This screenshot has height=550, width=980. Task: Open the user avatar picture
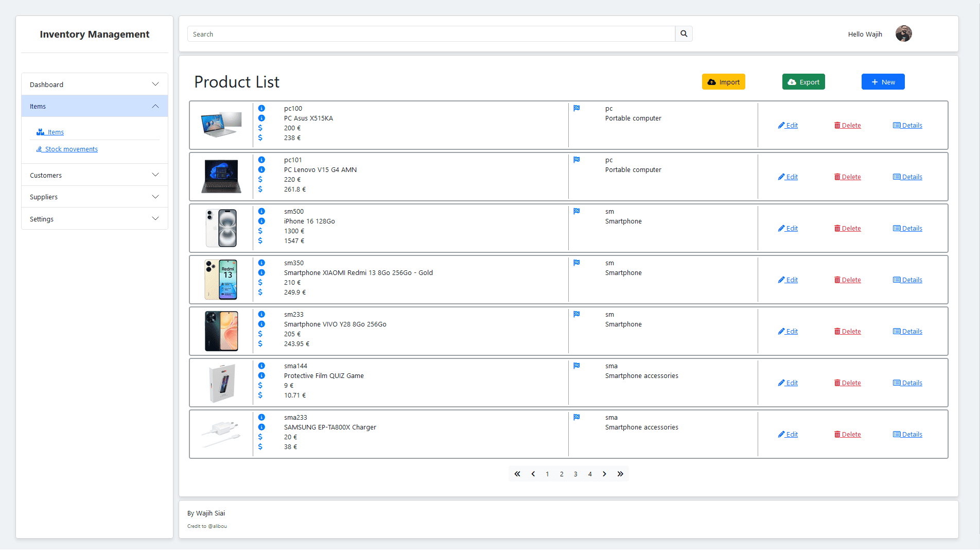pyautogui.click(x=903, y=34)
